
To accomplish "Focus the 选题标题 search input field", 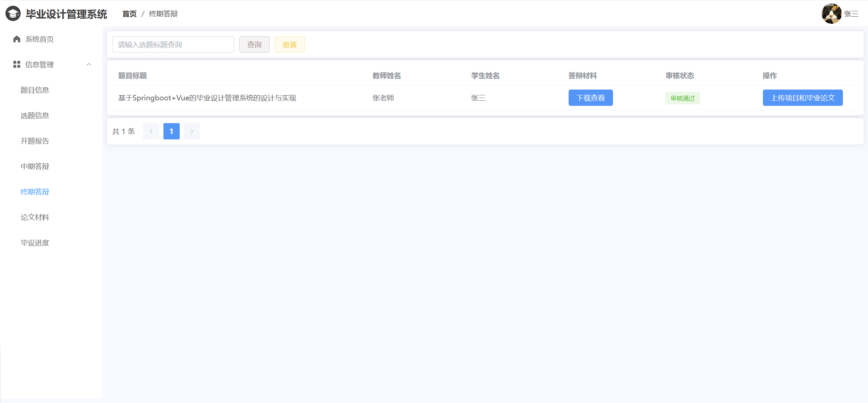I will click(x=173, y=44).
